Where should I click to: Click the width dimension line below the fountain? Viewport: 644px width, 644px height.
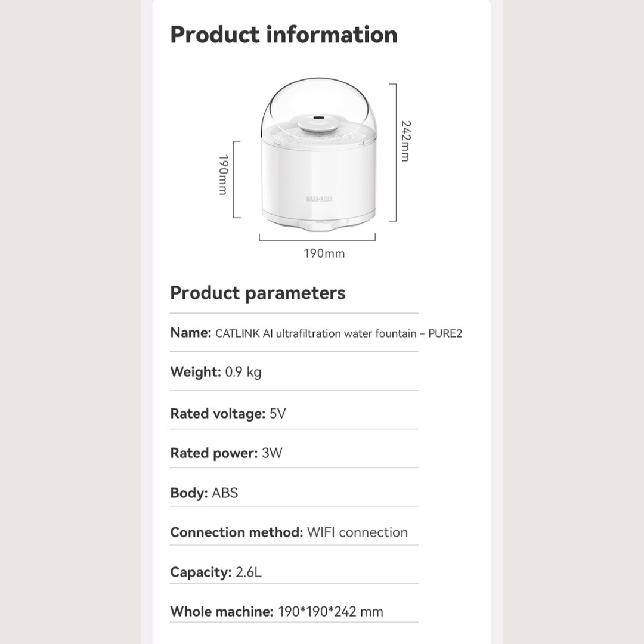point(317,239)
